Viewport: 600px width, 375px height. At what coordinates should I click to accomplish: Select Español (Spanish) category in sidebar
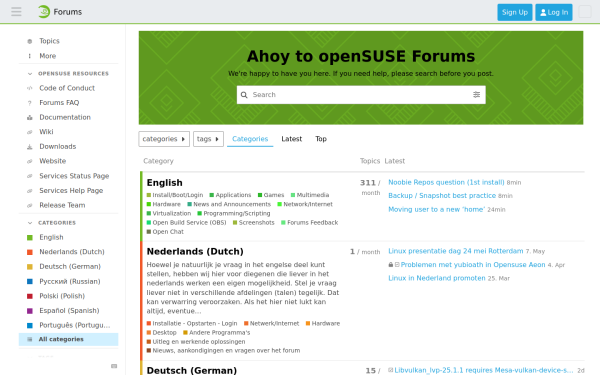(68, 311)
